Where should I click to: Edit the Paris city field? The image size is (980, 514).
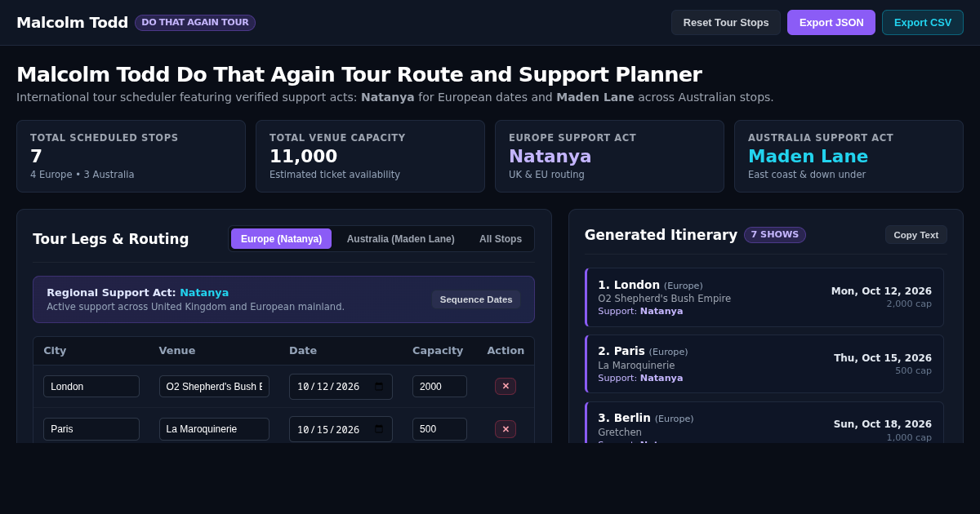[91, 429]
